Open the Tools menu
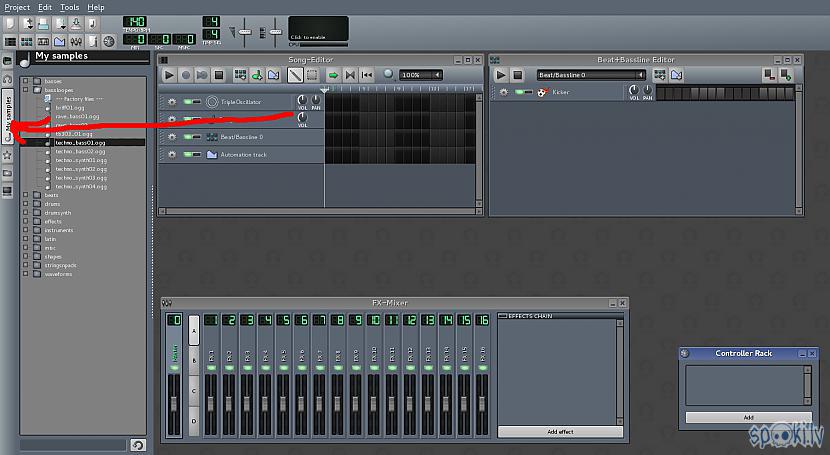The width and height of the screenshot is (830, 455). 69,7
